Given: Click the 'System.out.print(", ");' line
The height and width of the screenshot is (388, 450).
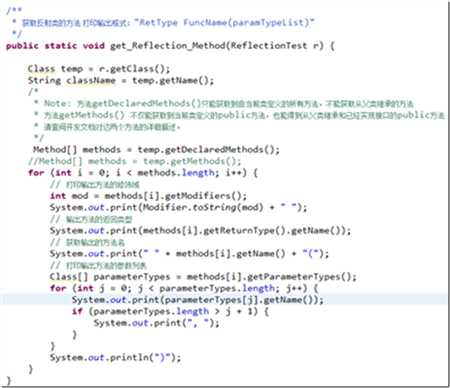Looking at the screenshot, I should [156, 323].
